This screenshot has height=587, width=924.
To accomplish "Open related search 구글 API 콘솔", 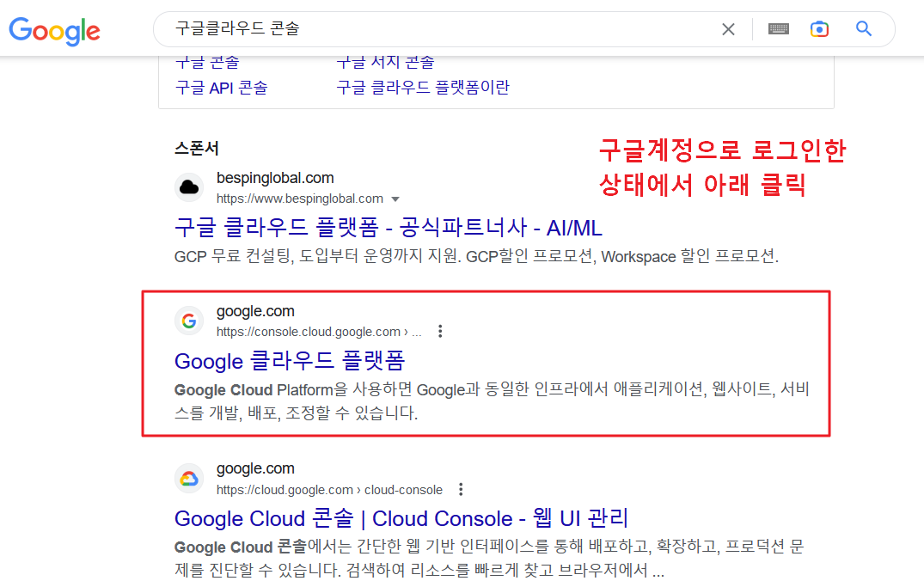I will click(x=222, y=88).
